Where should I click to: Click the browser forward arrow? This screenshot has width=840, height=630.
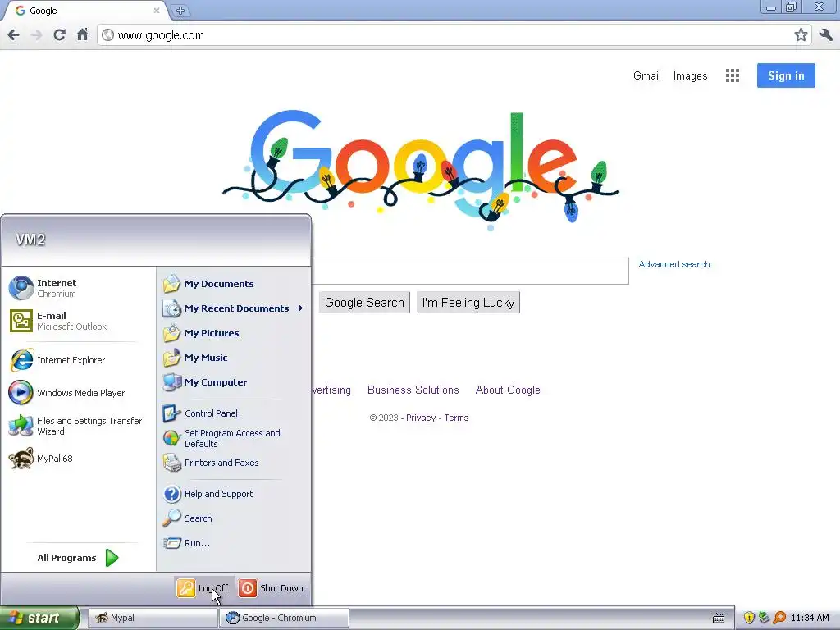(36, 35)
